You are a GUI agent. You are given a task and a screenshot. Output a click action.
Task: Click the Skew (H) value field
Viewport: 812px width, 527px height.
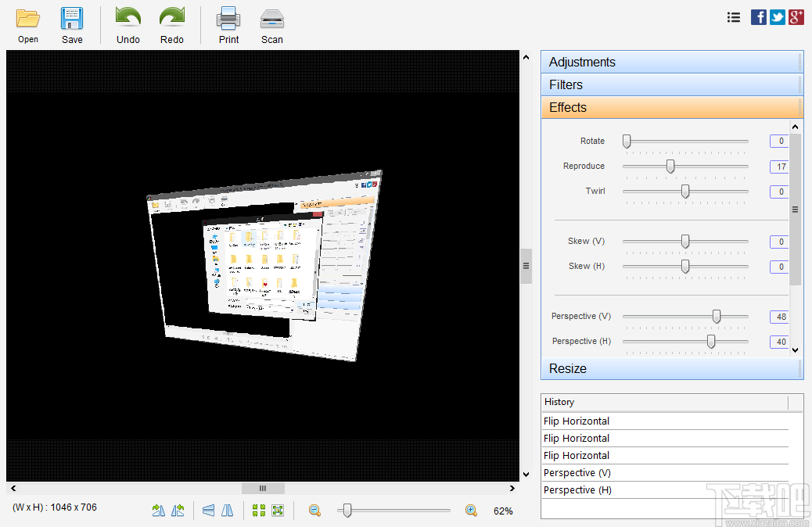(779, 267)
